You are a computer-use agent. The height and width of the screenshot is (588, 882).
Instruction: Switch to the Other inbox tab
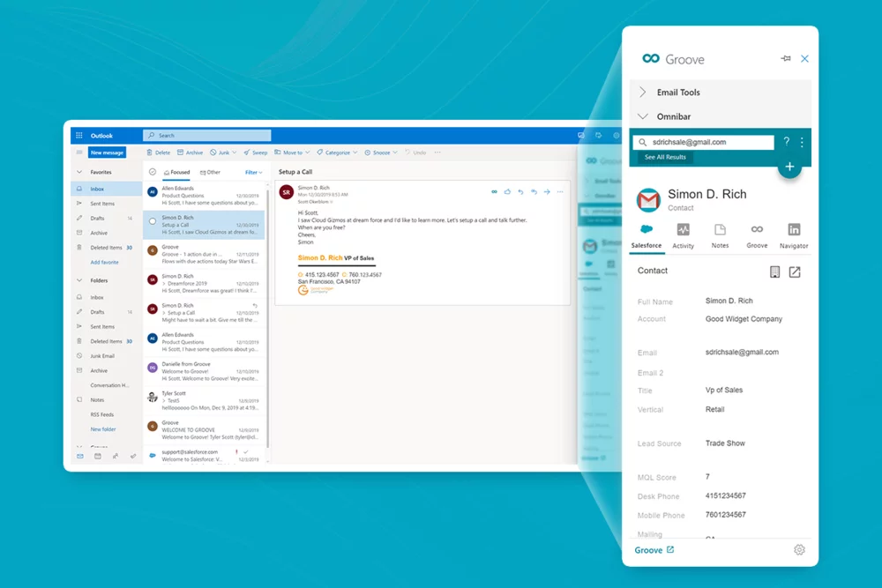tap(211, 172)
